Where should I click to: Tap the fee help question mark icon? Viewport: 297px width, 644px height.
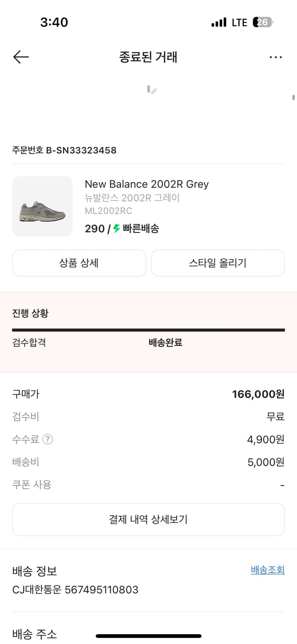tap(48, 439)
